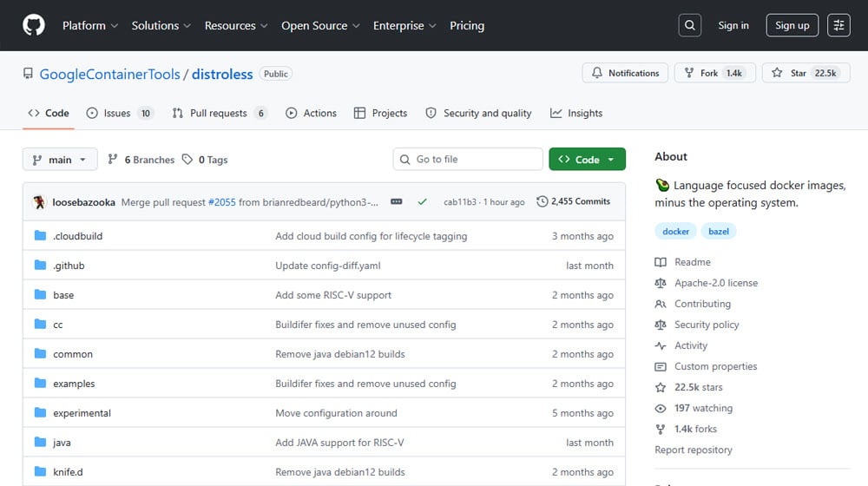Click the Notifications bell button
The width and height of the screenshot is (868, 486).
[626, 74]
